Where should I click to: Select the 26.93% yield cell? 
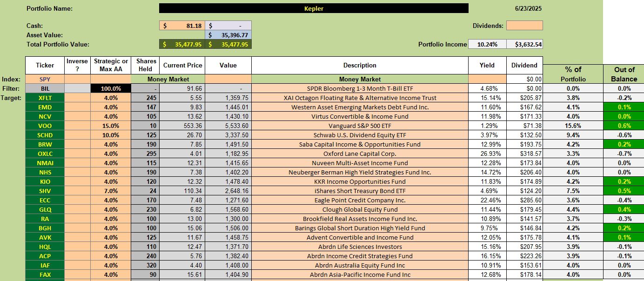click(487, 154)
